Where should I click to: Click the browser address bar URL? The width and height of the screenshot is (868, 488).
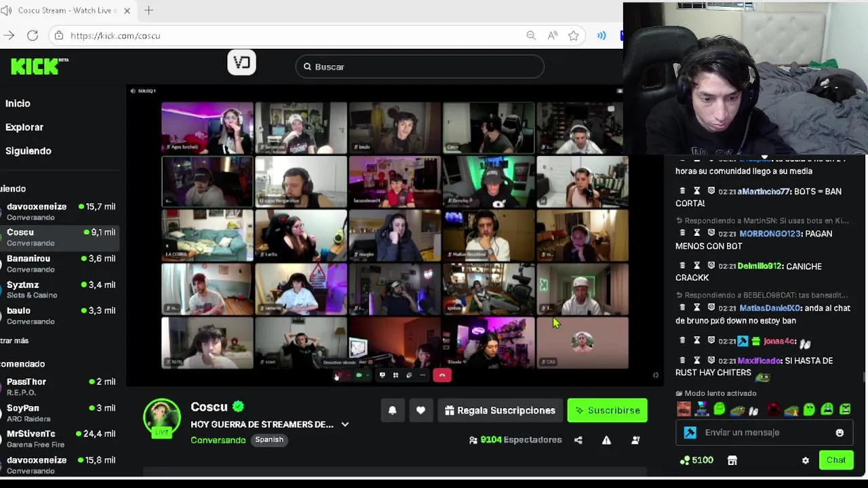pyautogui.click(x=115, y=35)
